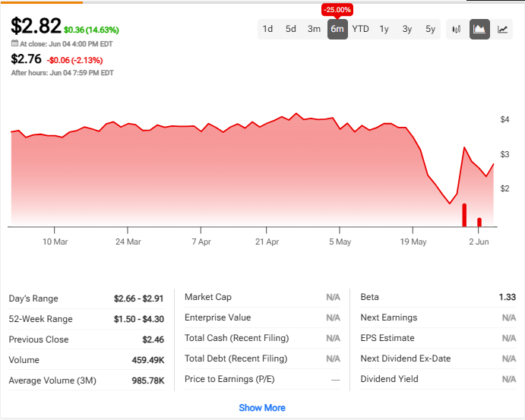Click the 19 May date axis label
The width and height of the screenshot is (525, 420).
[413, 242]
